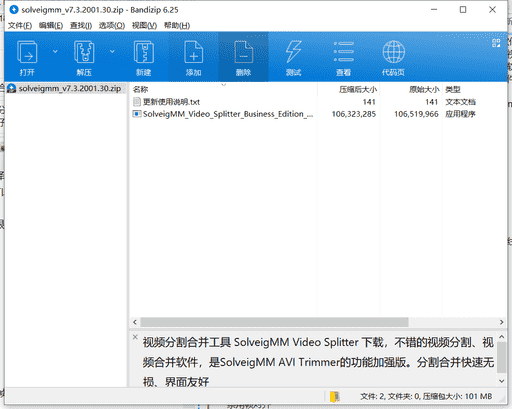Click the comment panel vertical scrollbar thumb
This screenshot has height=409, width=512.
502,357
